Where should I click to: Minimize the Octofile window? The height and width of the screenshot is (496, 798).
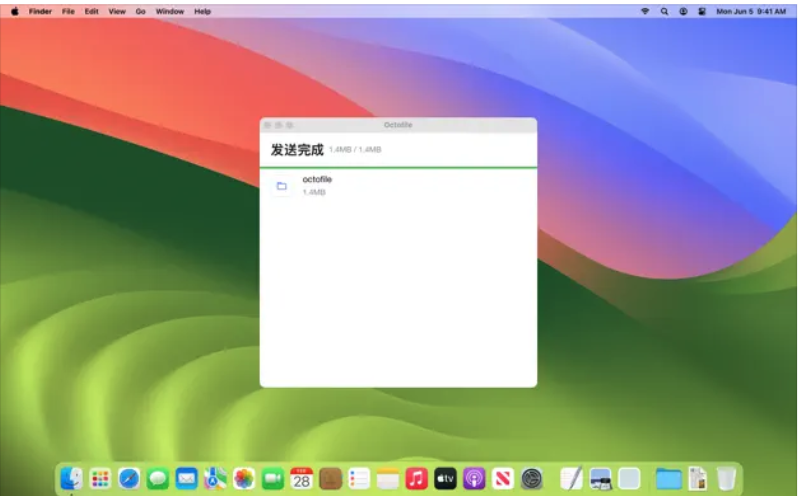coord(278,125)
